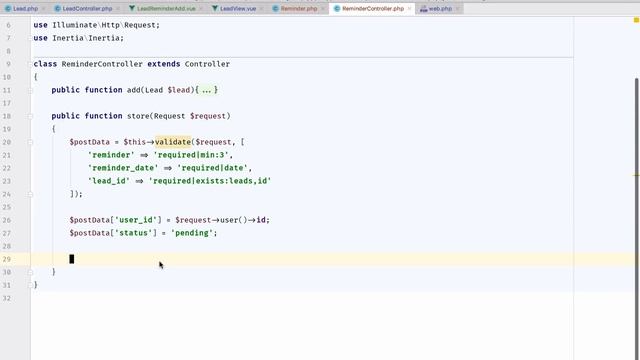Screen dimensions: 640x360
Task: Click the Lead.php file type icon
Action: pyautogui.click(x=8, y=9)
